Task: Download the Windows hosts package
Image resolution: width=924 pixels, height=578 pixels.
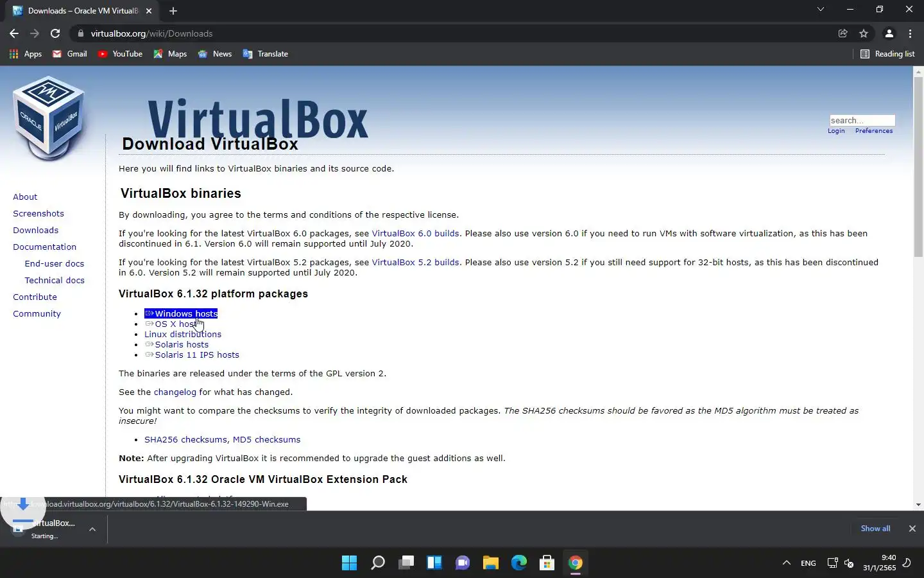Action: pyautogui.click(x=181, y=313)
